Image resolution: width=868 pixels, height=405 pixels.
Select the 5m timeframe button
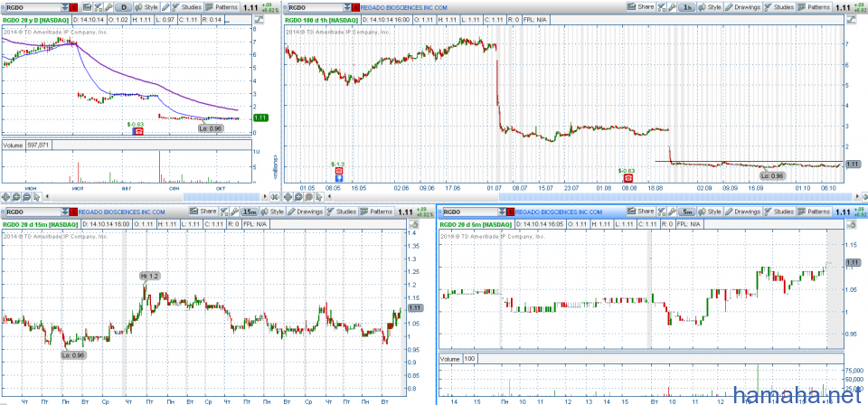pyautogui.click(x=686, y=212)
